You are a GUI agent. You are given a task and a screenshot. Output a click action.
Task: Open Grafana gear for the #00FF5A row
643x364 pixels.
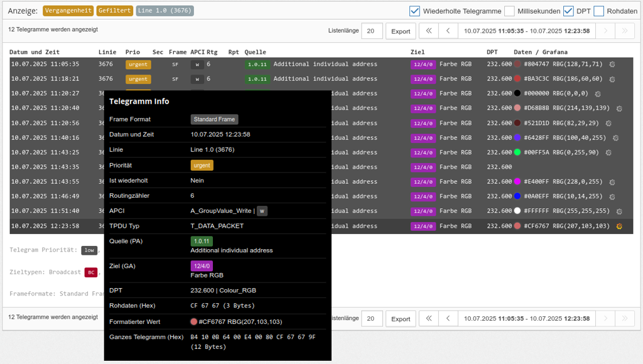pyautogui.click(x=608, y=153)
